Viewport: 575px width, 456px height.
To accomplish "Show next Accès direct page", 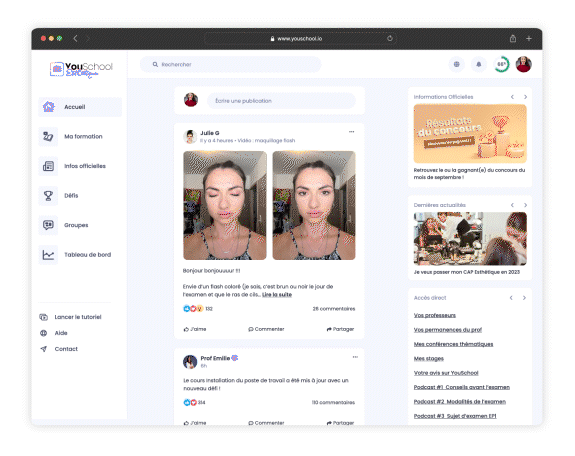I will point(524,298).
